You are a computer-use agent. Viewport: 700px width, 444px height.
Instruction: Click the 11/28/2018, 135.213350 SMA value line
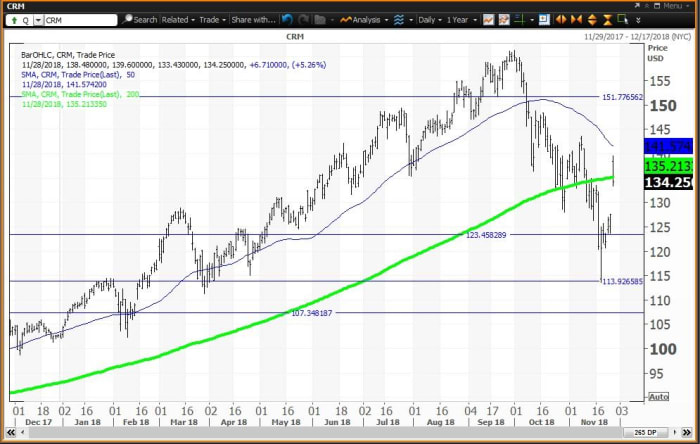pyautogui.click(x=64, y=104)
